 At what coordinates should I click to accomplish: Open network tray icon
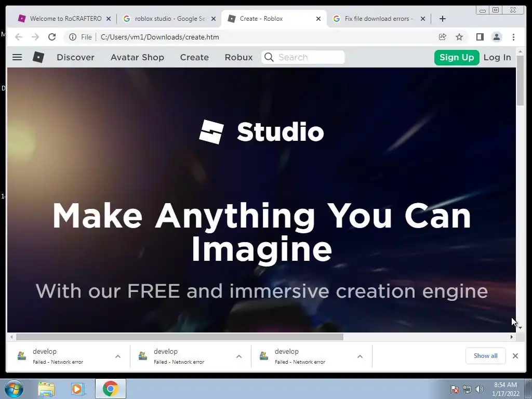467,389
